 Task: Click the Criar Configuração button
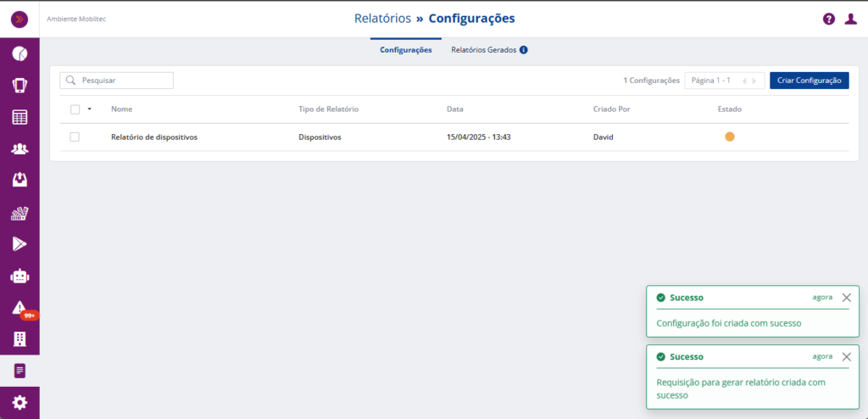[x=809, y=81]
